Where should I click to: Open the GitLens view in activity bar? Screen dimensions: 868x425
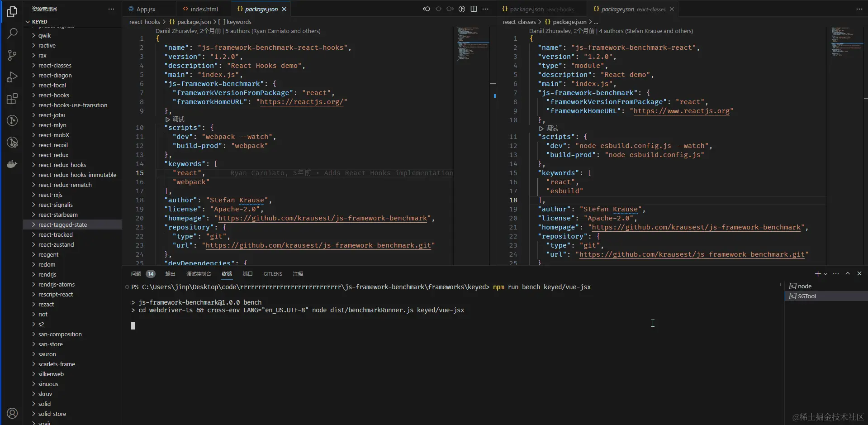(12, 120)
